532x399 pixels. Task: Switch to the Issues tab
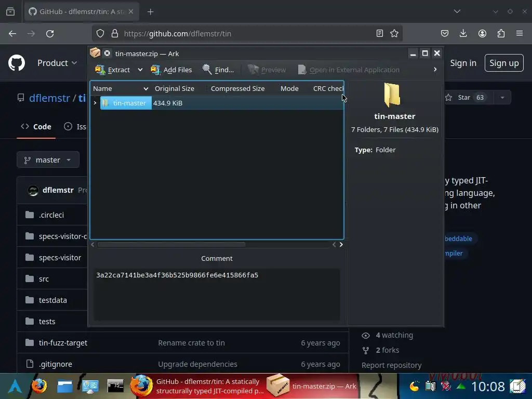[x=75, y=127]
